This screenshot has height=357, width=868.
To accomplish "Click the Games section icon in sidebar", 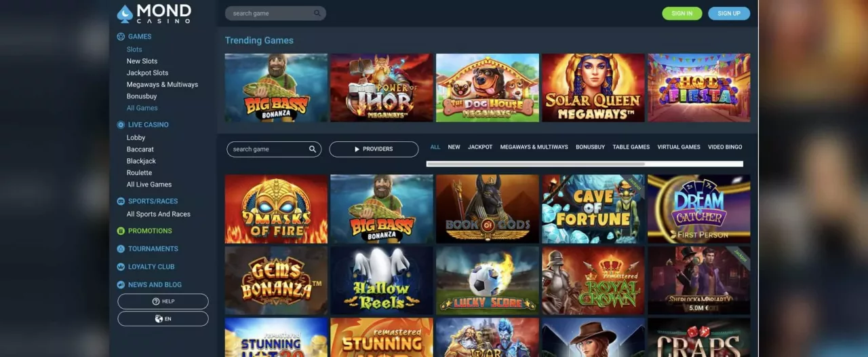I will (x=121, y=37).
